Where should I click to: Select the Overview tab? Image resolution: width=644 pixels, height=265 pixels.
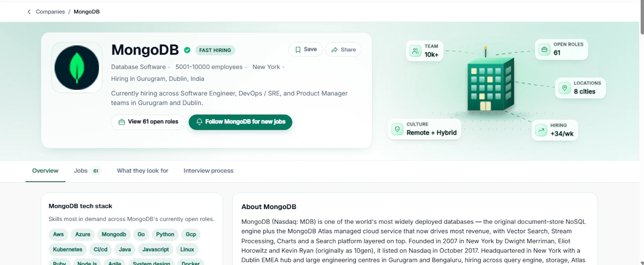45,171
